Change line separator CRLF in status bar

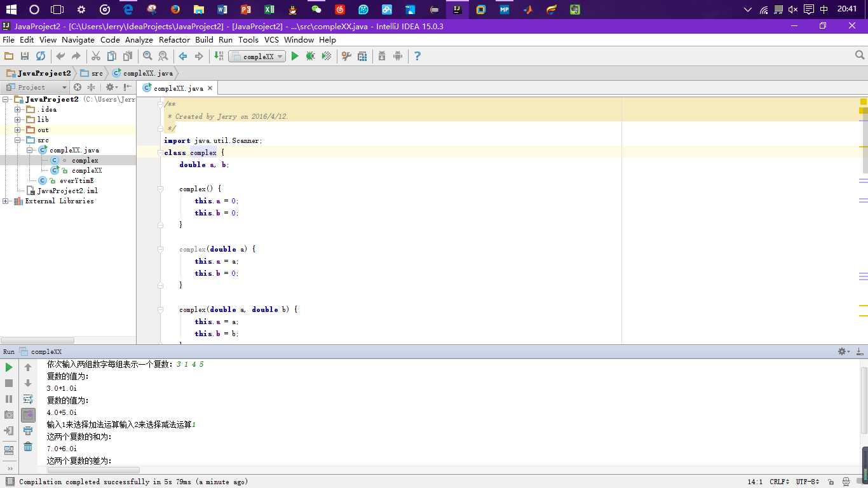779,482
